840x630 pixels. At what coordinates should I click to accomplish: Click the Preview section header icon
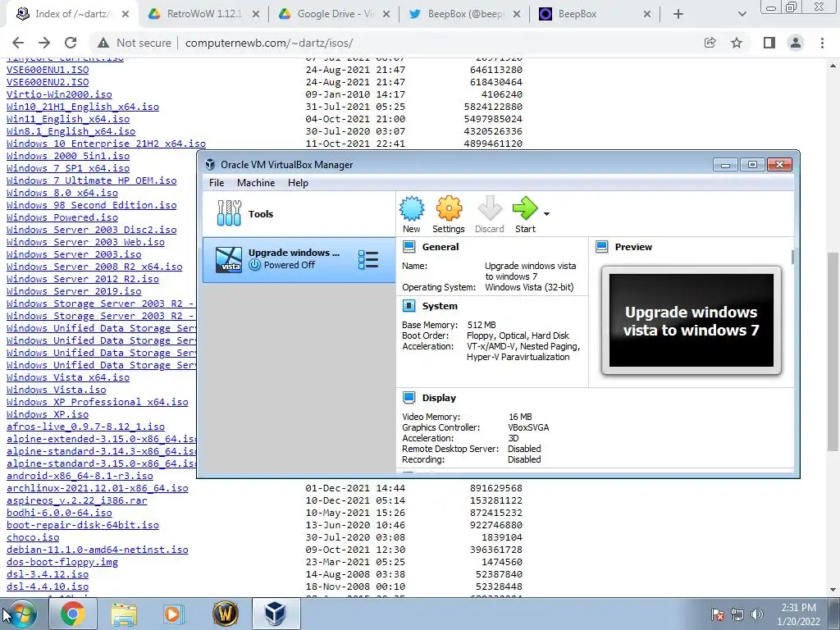click(601, 246)
